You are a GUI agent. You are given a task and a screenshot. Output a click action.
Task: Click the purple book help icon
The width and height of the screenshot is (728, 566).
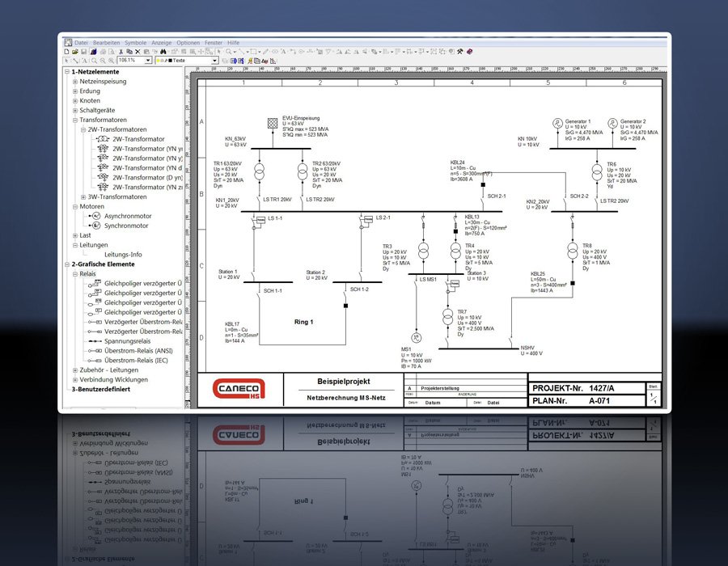click(469, 52)
